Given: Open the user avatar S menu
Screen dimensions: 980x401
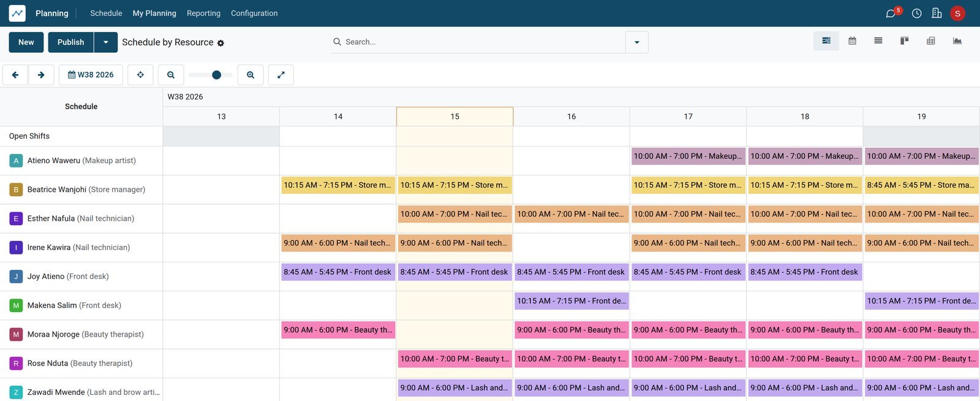Looking at the screenshot, I should pos(957,13).
